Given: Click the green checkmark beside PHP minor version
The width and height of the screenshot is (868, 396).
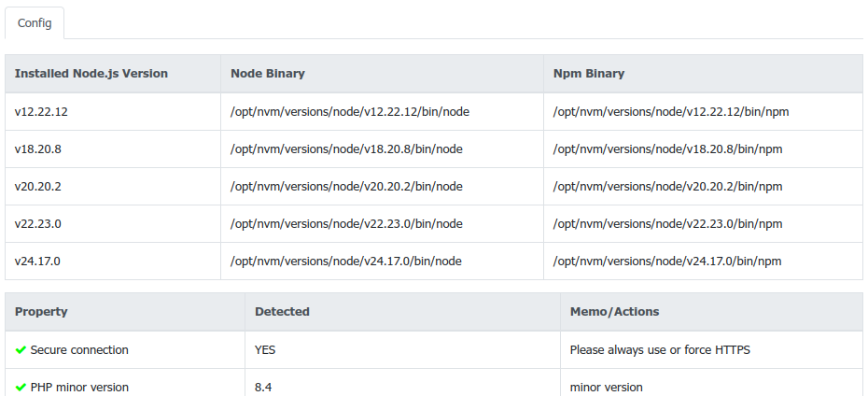Looking at the screenshot, I should [x=21, y=388].
